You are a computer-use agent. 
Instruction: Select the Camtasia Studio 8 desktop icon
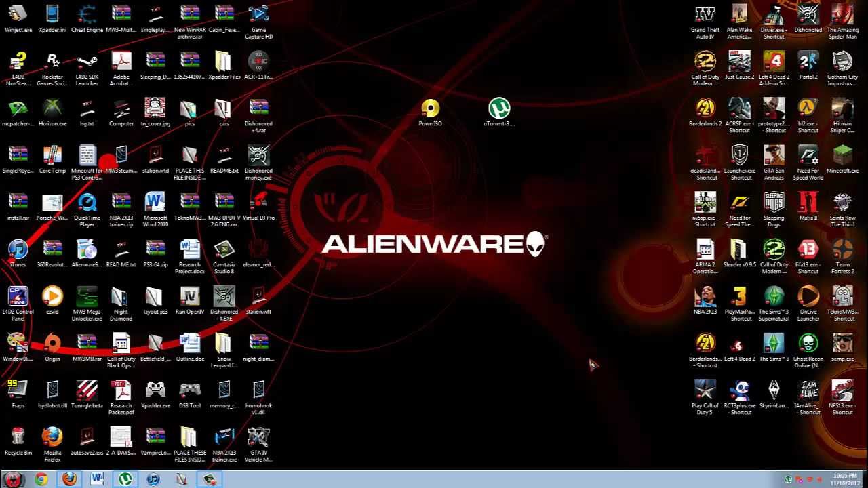click(x=224, y=256)
